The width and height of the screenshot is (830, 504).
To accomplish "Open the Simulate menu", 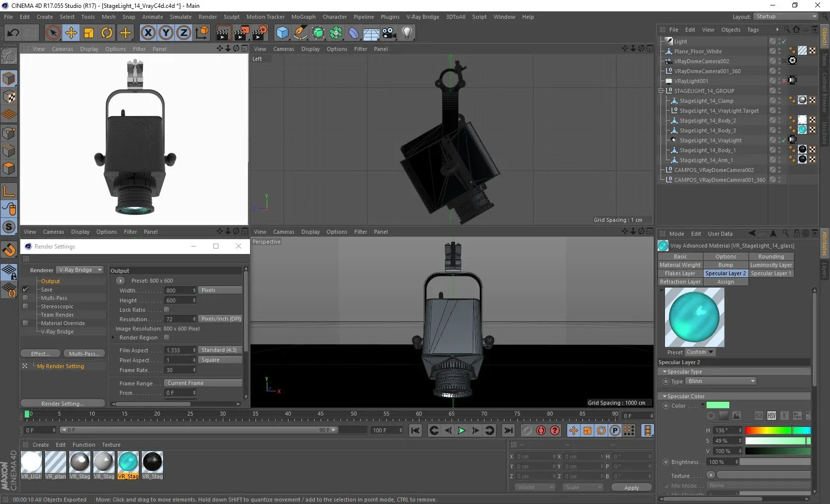I will click(x=181, y=17).
